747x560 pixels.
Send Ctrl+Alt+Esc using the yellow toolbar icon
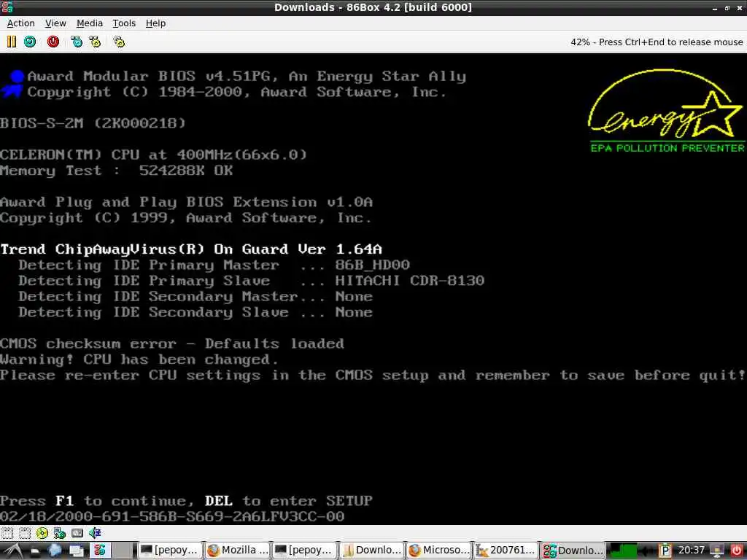click(95, 42)
